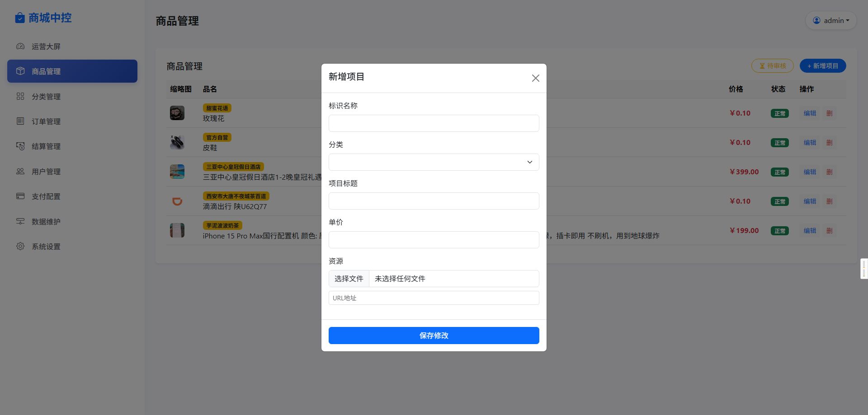The height and width of the screenshot is (415, 868).
Task: Focus the 项目标题 text field
Action: click(434, 201)
